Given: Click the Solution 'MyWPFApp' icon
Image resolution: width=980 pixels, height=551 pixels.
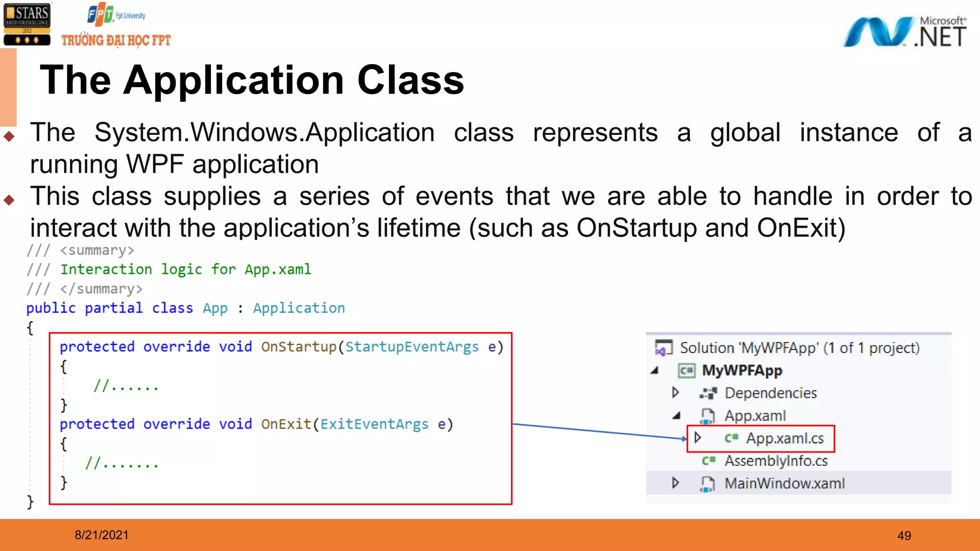Looking at the screenshot, I should pyautogui.click(x=663, y=348).
